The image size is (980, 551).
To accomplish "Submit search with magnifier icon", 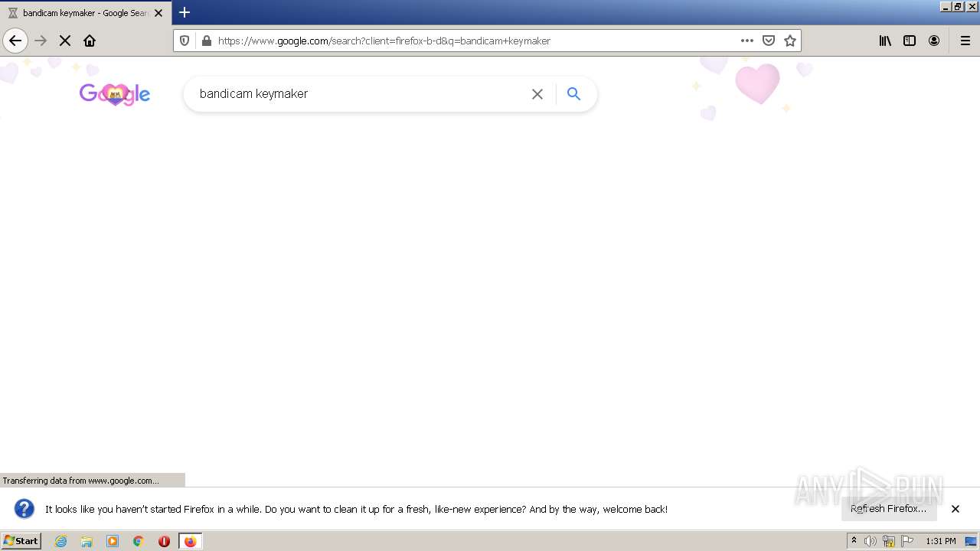I will [573, 93].
